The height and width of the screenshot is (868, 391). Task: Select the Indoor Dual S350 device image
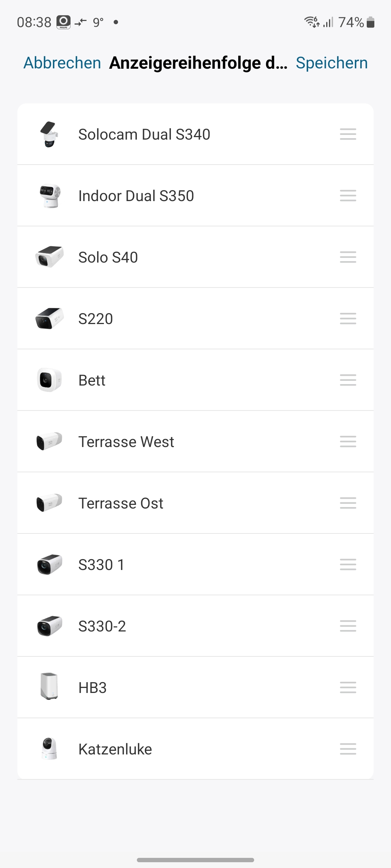50,196
